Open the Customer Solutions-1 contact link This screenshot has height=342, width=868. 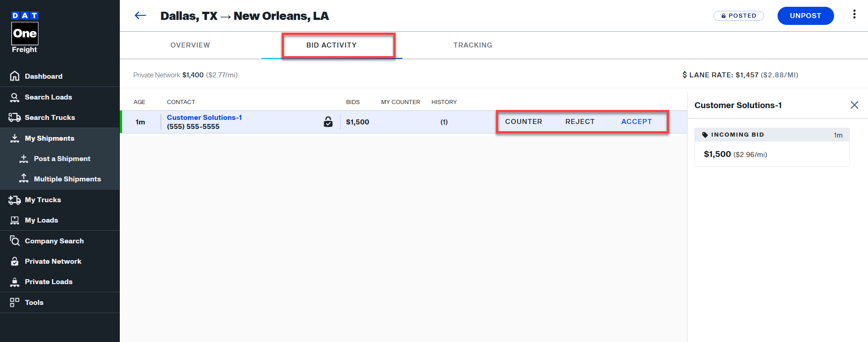click(x=204, y=118)
